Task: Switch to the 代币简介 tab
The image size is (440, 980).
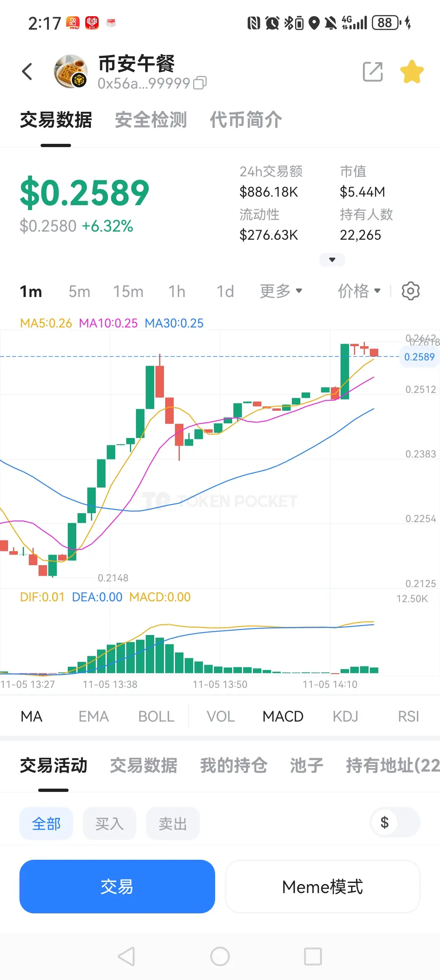Action: pyautogui.click(x=246, y=120)
